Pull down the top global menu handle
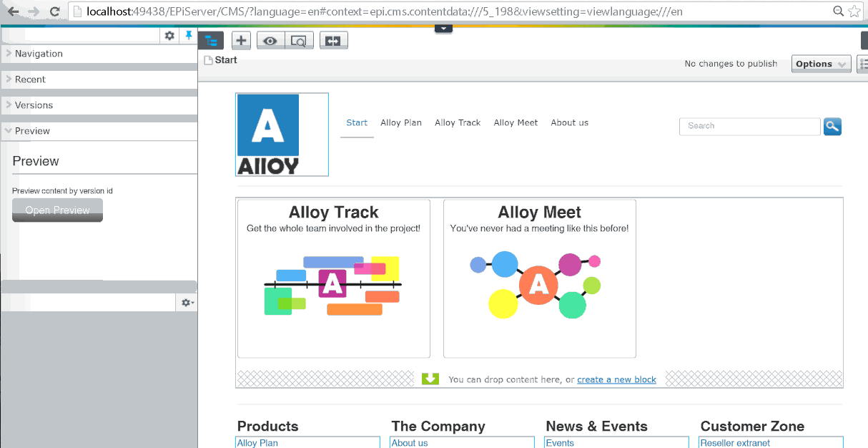The height and width of the screenshot is (448, 868). 443,29
